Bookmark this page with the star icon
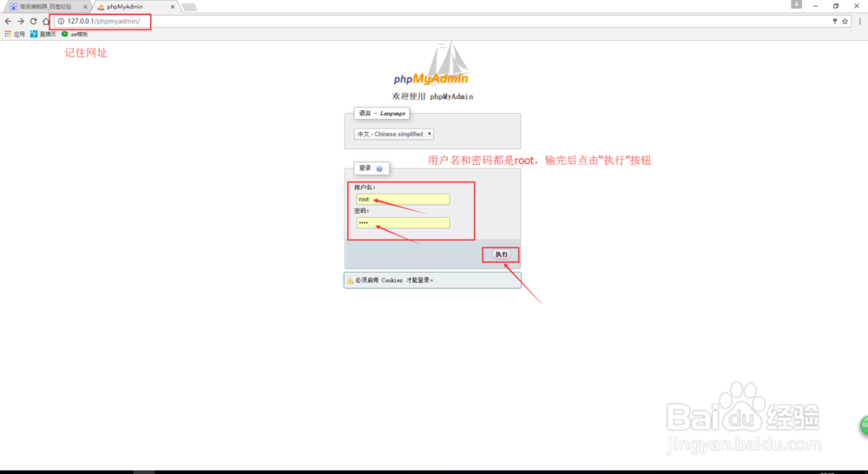Screen dimensions: 868x474 [x=845, y=21]
